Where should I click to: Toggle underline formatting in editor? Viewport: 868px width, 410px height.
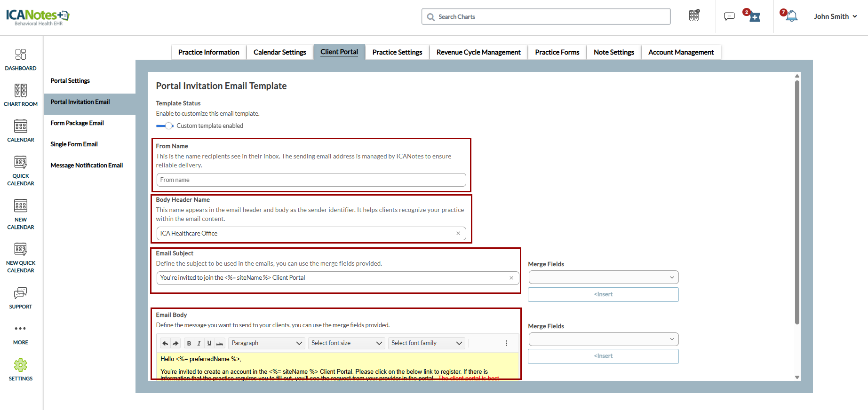[x=209, y=343]
